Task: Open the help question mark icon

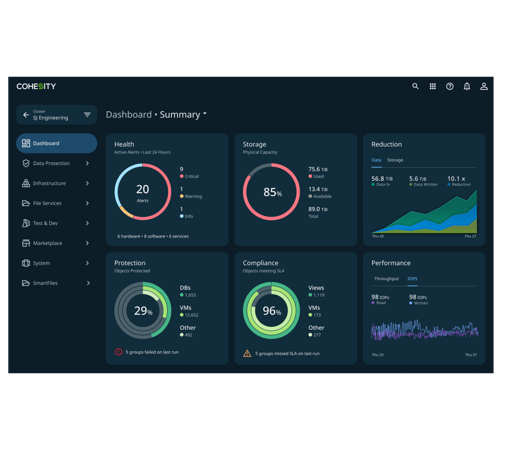Action: [450, 86]
